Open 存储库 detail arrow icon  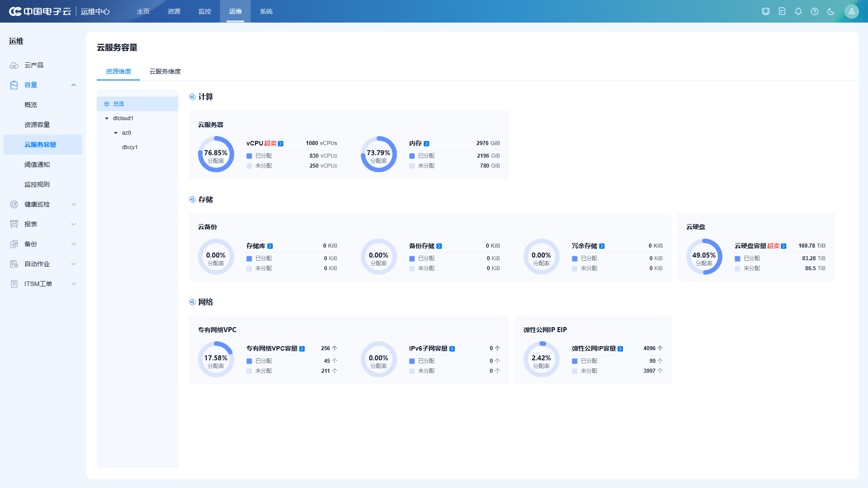(x=270, y=246)
